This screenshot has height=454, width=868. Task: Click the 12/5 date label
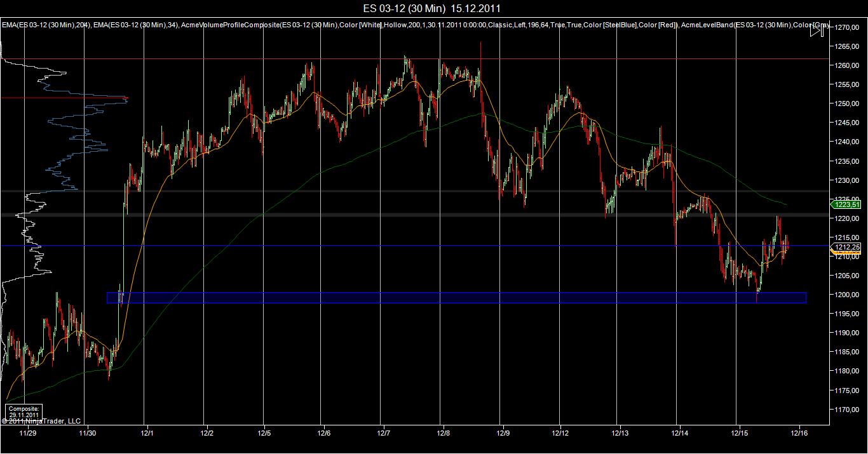pos(264,433)
